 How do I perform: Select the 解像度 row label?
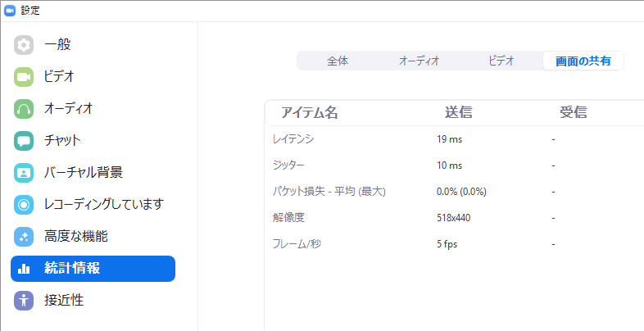(288, 218)
